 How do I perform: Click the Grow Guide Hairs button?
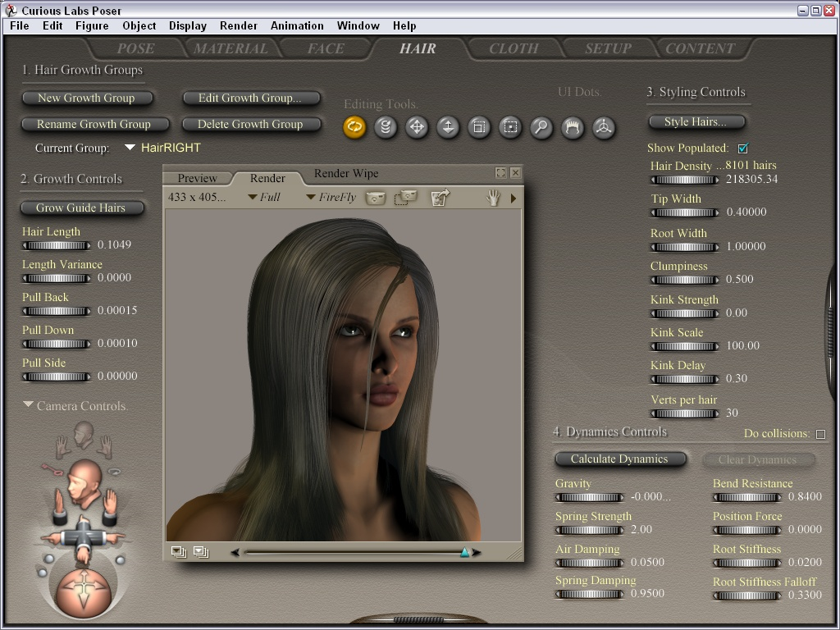coord(81,208)
